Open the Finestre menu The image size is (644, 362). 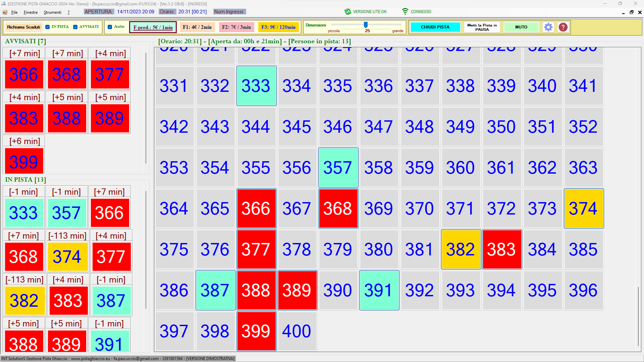pyautogui.click(x=31, y=12)
